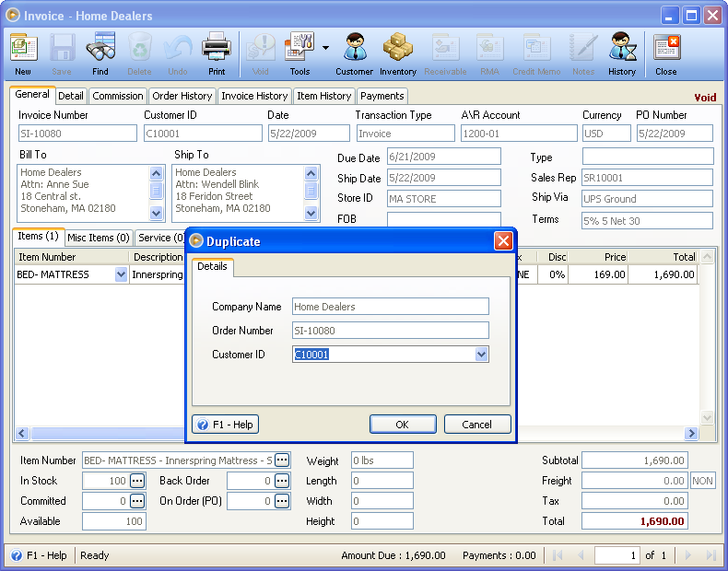This screenshot has height=571, width=728.
Task: Select the Details tab in Duplicate dialog
Action: pos(212,267)
